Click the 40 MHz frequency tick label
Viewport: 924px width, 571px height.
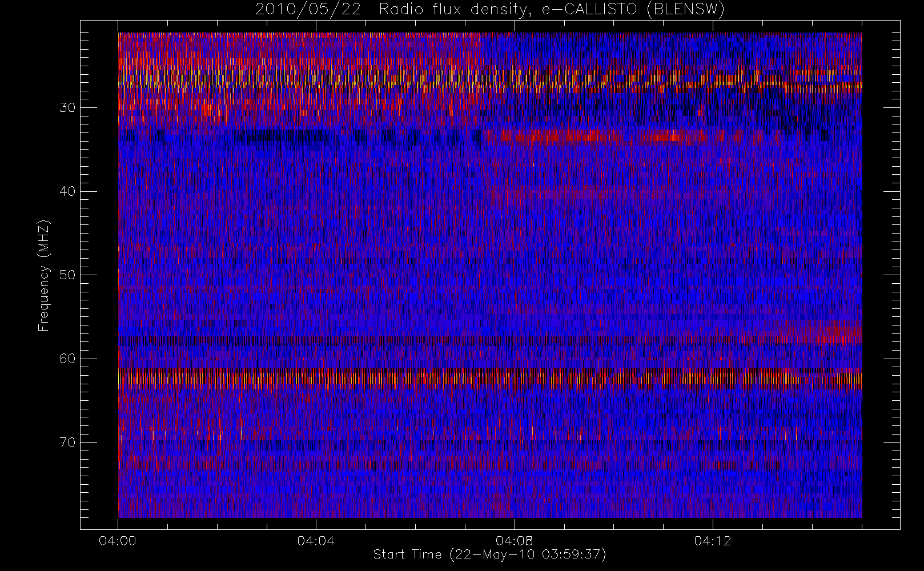coord(67,191)
